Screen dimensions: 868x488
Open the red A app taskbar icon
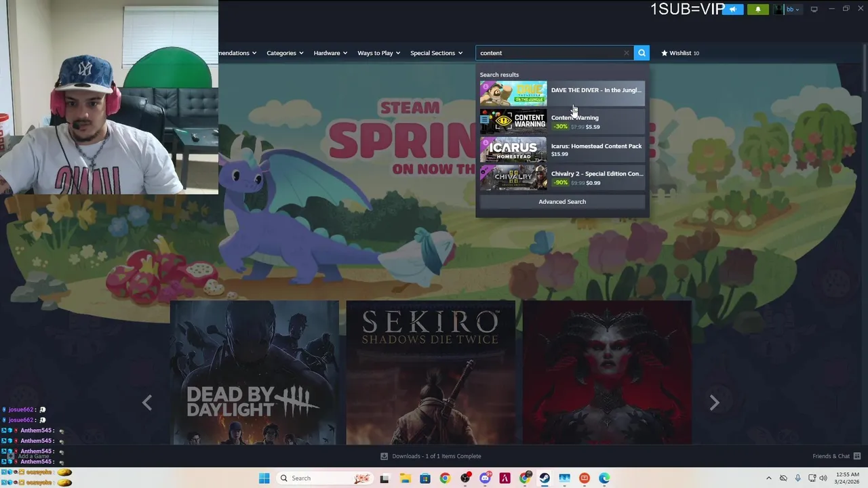[x=505, y=479]
